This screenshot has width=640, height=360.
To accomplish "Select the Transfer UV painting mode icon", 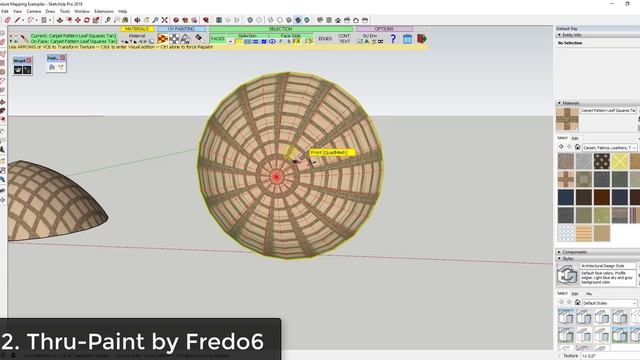I will pyautogui.click(x=185, y=39).
